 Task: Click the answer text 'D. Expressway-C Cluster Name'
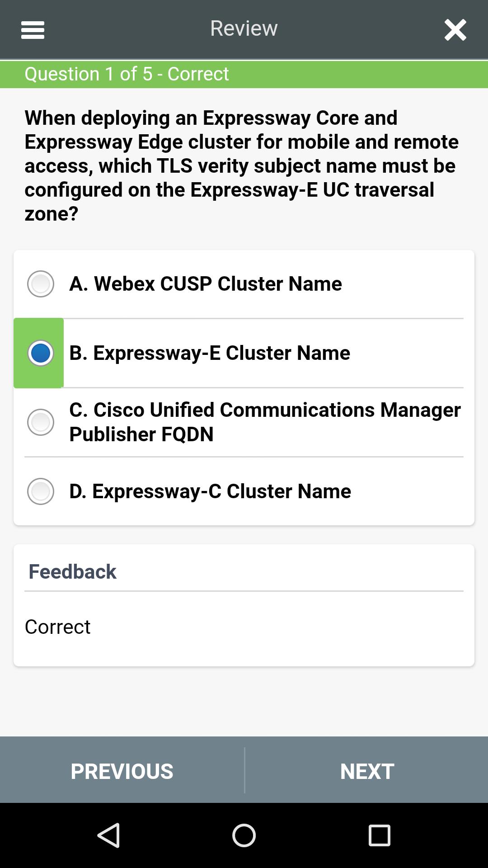point(210,491)
